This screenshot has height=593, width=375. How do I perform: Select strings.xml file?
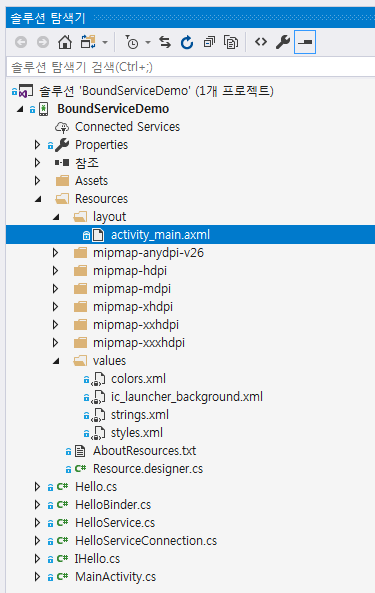140,415
